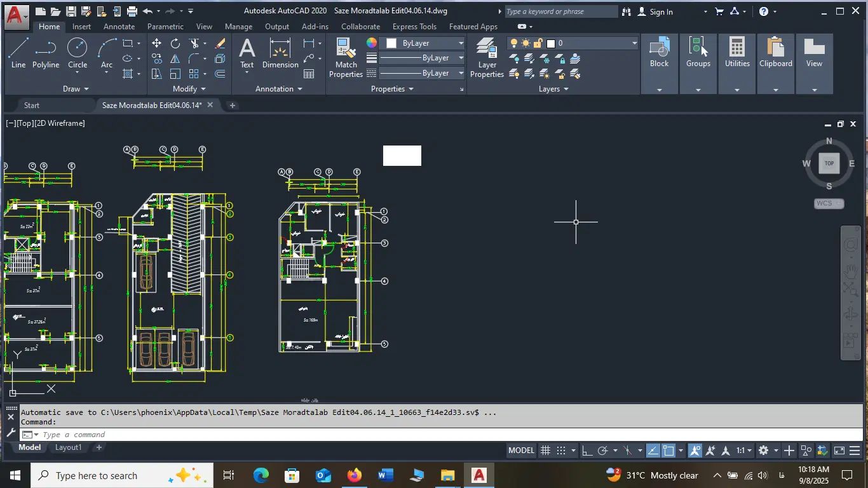Select the Copy tool in Modify
Image resolution: width=868 pixels, height=488 pixels.
[x=156, y=58]
